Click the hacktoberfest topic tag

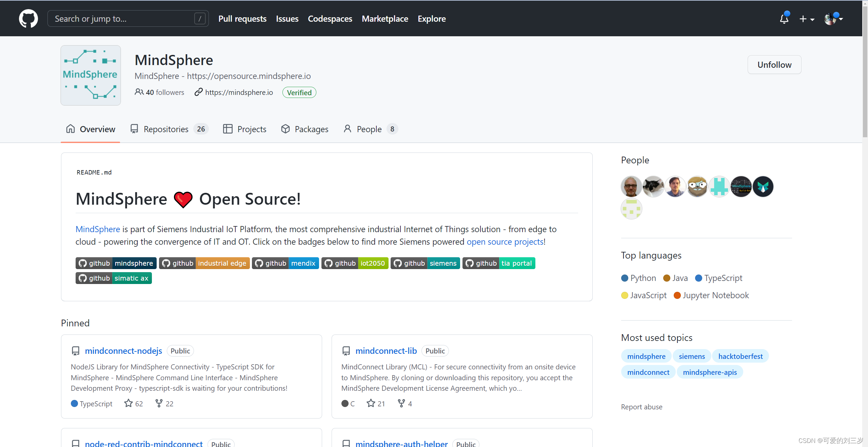(x=740, y=356)
